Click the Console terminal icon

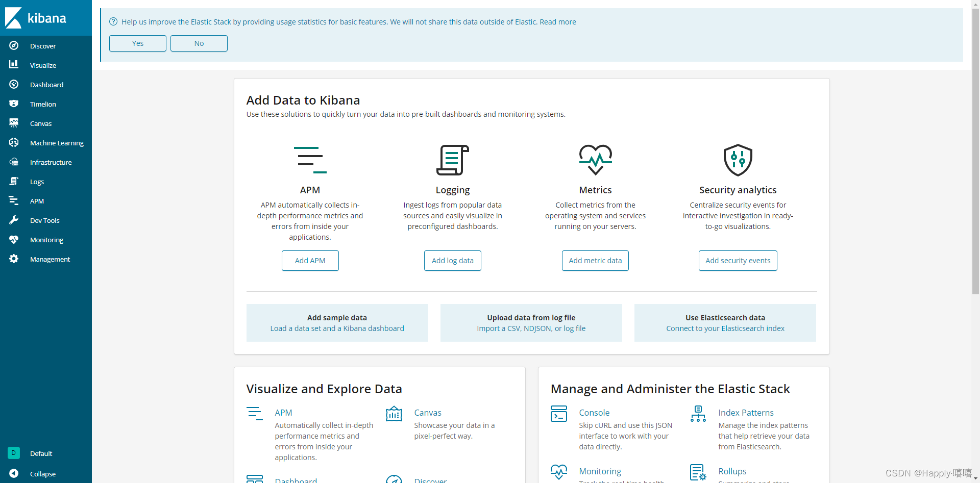click(559, 414)
